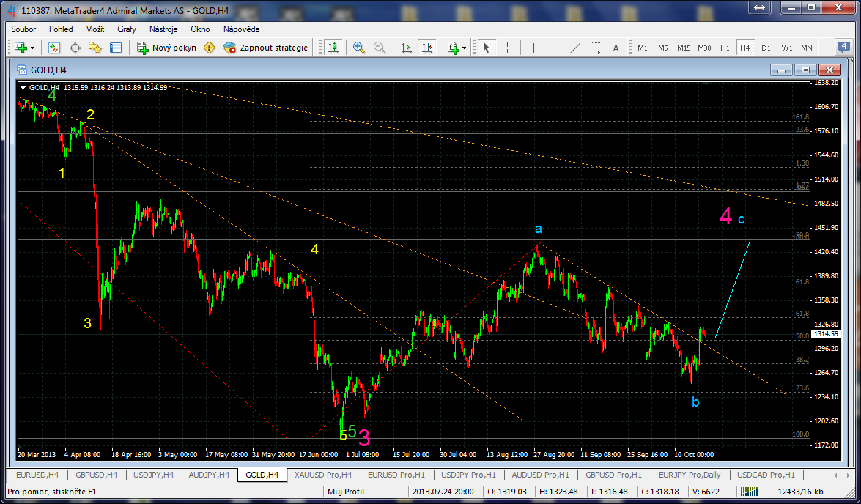The height and width of the screenshot is (504, 861).
Task: Open the Grafy menu
Action: click(127, 29)
